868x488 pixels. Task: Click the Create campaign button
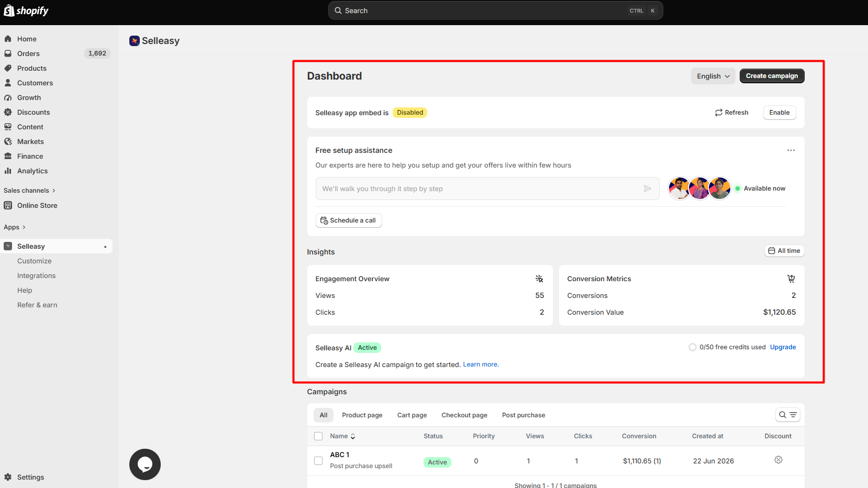pos(772,76)
